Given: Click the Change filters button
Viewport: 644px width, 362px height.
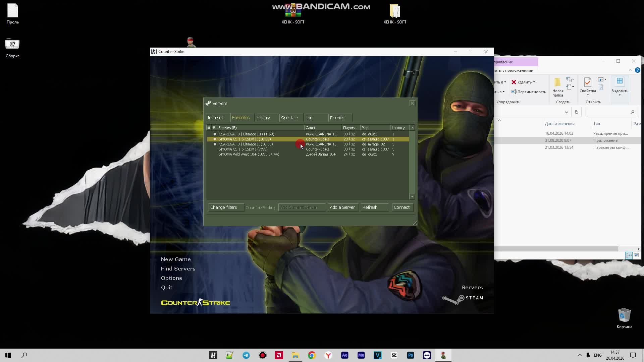Looking at the screenshot, I should 224,207.
